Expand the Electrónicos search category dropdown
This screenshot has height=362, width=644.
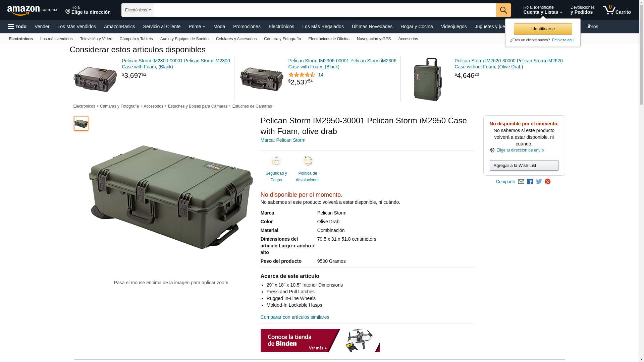click(x=138, y=10)
